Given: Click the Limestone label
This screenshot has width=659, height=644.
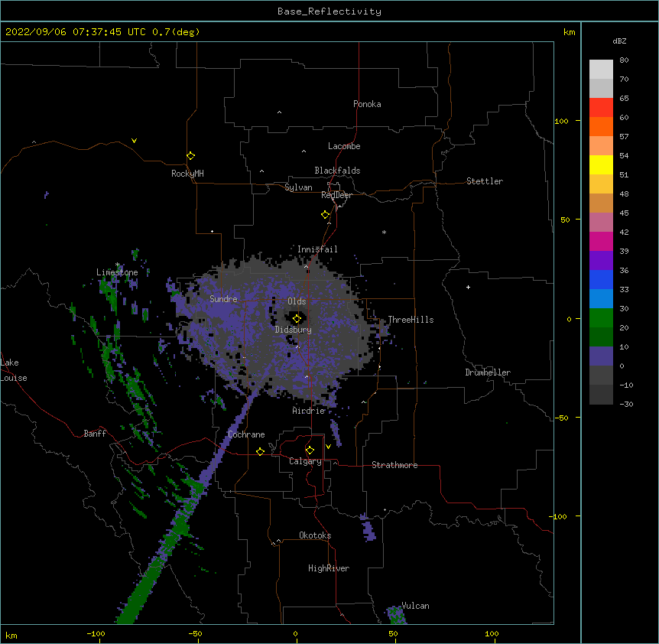Looking at the screenshot, I should (x=117, y=272).
